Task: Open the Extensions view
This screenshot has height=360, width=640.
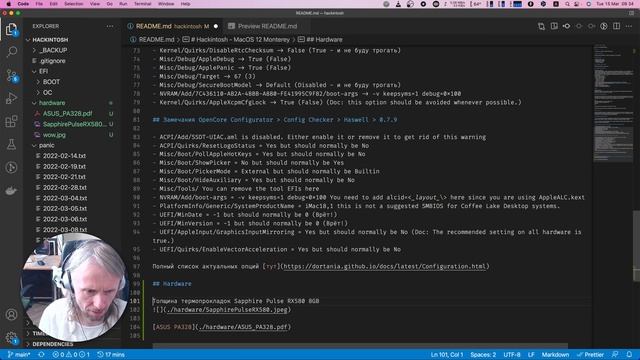Action: [x=11, y=121]
